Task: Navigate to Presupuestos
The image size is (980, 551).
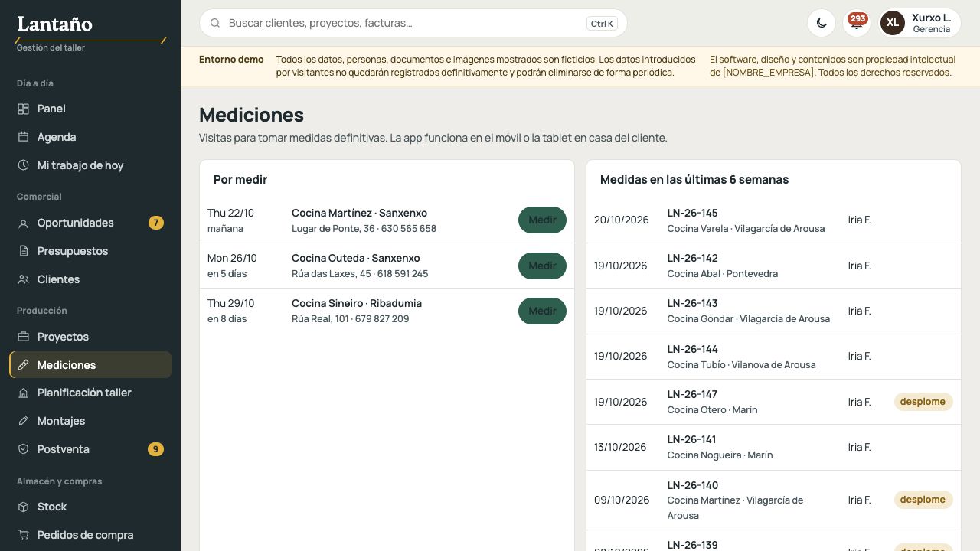Action: click(x=90, y=251)
